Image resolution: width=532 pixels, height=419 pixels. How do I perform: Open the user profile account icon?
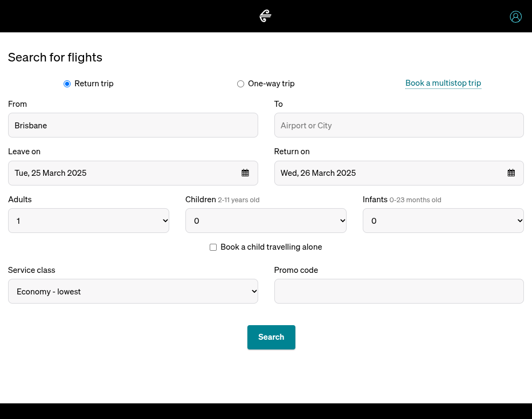click(515, 17)
